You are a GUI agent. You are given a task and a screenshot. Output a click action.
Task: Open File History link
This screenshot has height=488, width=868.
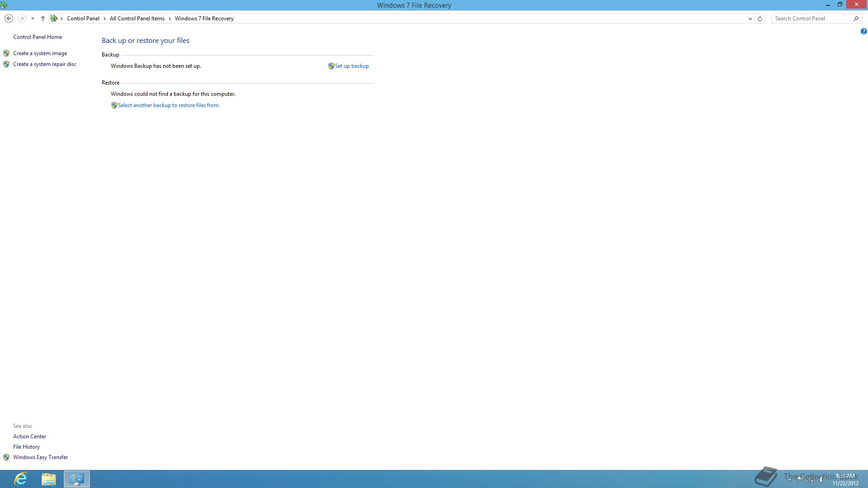click(26, 447)
